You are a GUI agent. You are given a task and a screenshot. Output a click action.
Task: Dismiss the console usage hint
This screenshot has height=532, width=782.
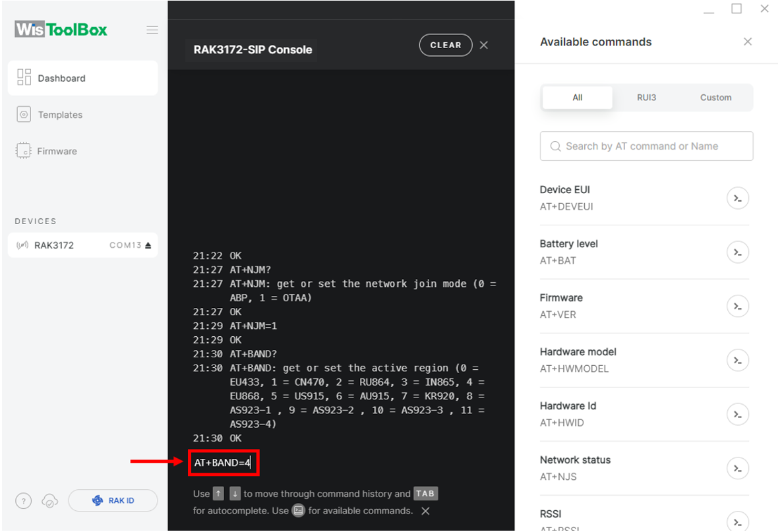pos(425,511)
